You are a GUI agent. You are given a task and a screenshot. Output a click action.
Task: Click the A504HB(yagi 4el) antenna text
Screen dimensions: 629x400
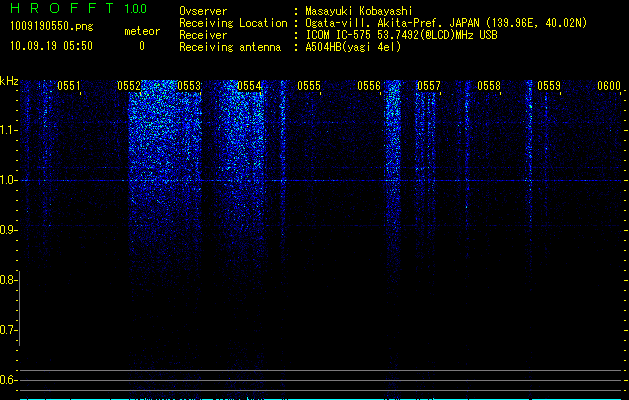coord(353,47)
